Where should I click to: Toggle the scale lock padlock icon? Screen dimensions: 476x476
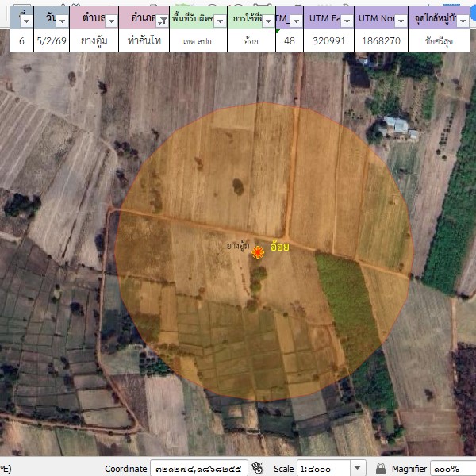380,468
